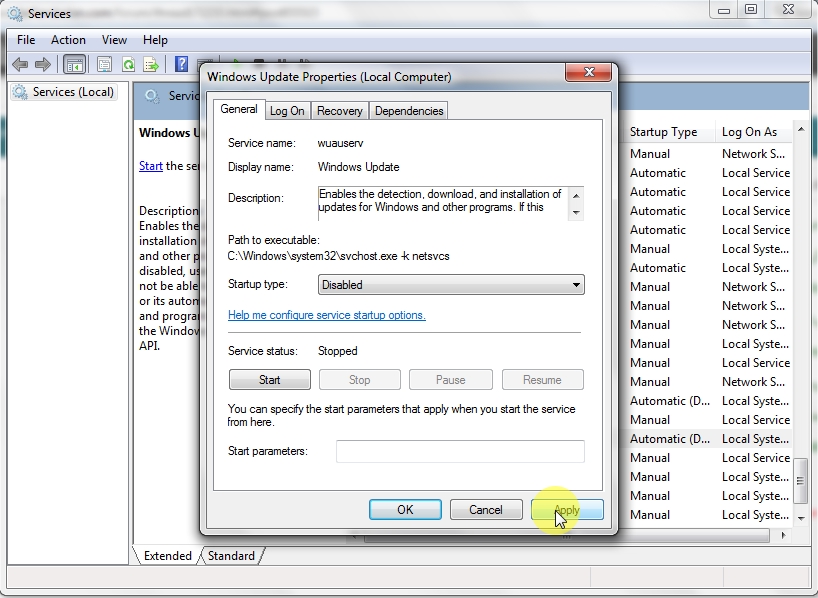Open the Recovery tab

[x=340, y=111]
